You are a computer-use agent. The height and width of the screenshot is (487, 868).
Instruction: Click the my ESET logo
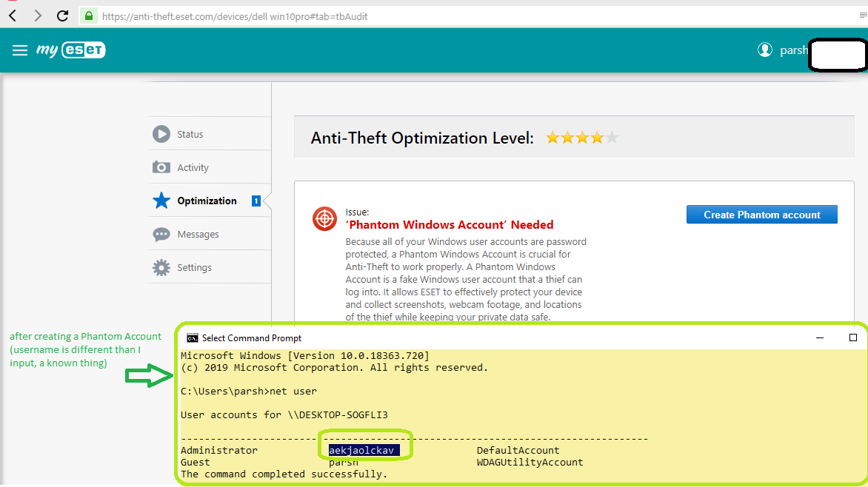71,50
